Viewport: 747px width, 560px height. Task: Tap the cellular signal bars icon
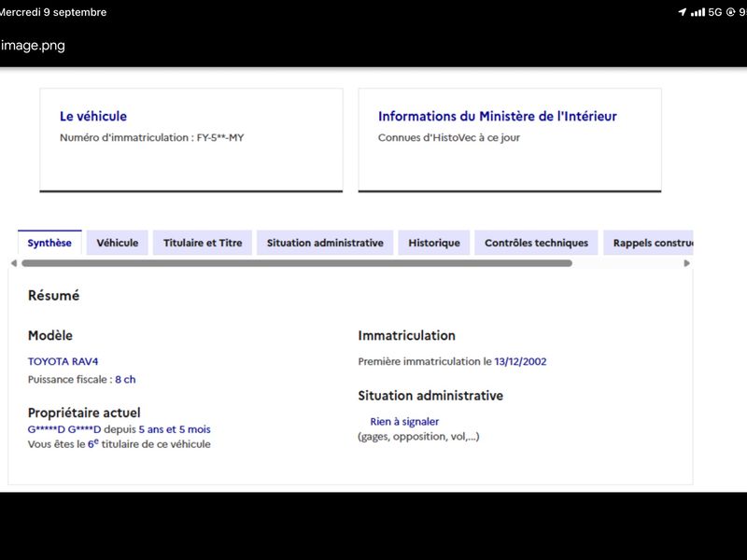point(698,12)
